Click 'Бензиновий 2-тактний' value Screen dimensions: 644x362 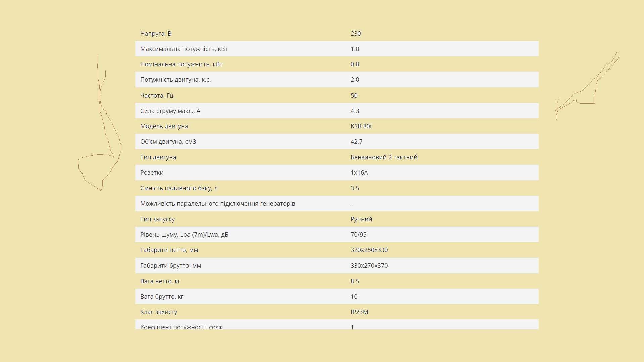pos(384,157)
